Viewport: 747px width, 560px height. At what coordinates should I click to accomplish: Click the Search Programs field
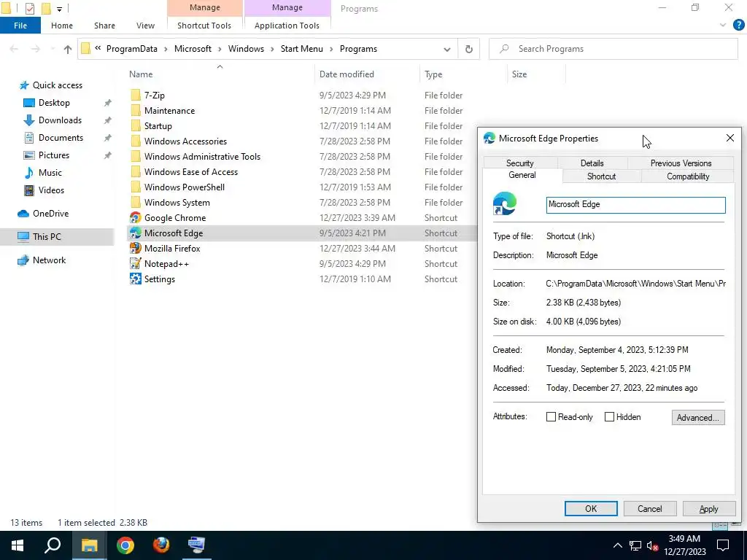tap(613, 49)
